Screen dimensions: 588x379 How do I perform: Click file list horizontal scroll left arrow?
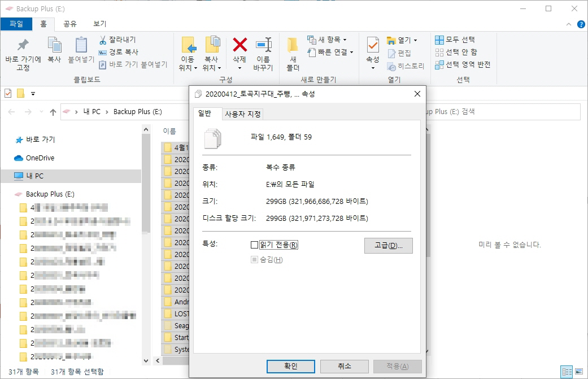(x=158, y=360)
